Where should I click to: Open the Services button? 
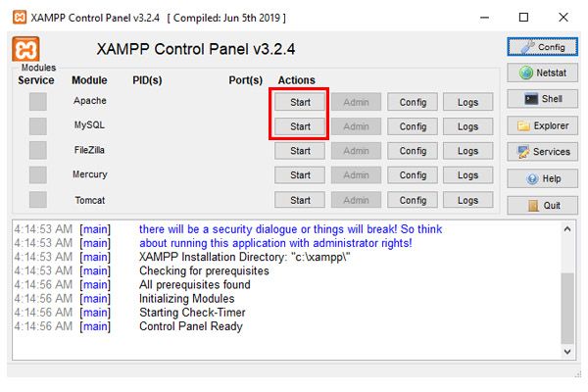542,152
